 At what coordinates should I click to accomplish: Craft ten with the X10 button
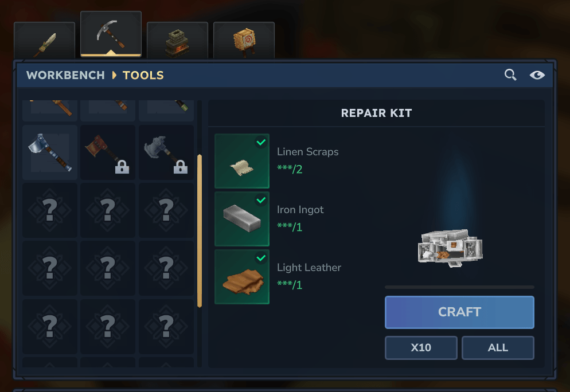(421, 348)
